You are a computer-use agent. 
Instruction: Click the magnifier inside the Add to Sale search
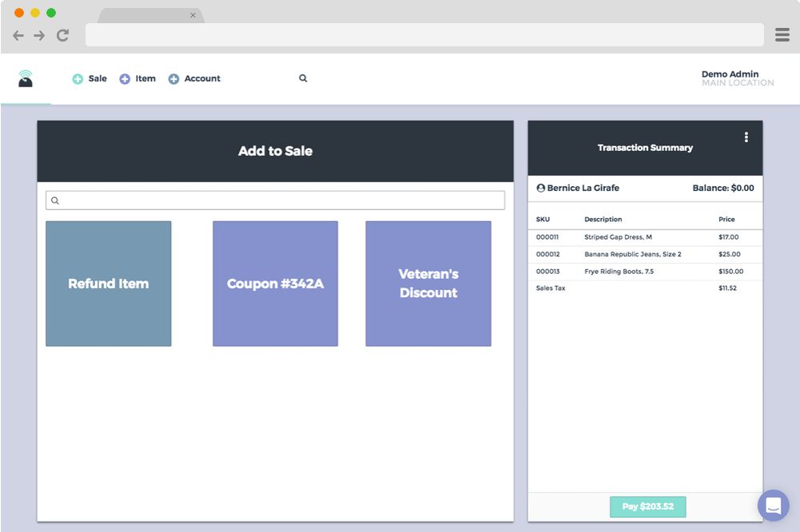tap(54, 200)
